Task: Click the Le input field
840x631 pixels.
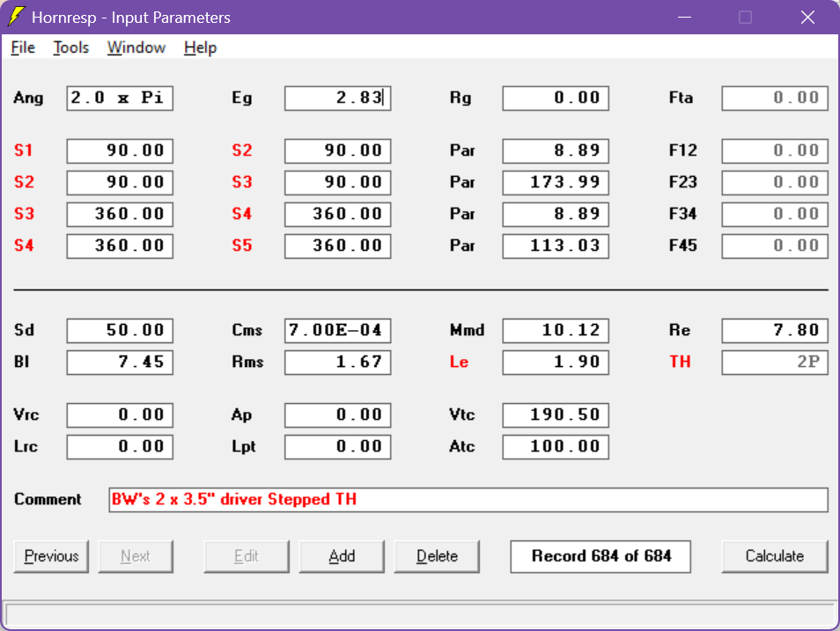Action: (x=556, y=362)
